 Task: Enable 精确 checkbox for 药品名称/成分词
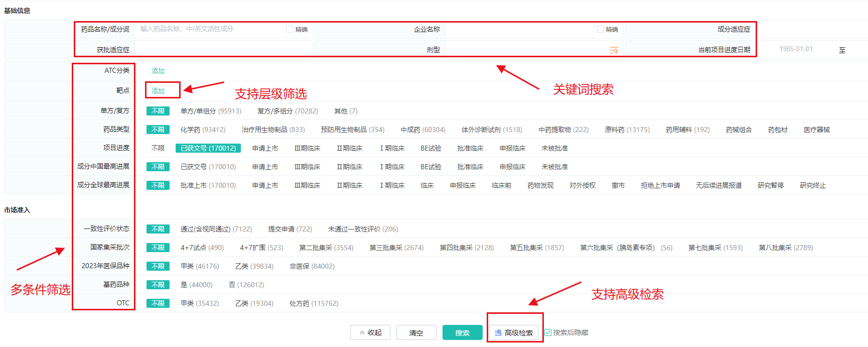point(290,29)
